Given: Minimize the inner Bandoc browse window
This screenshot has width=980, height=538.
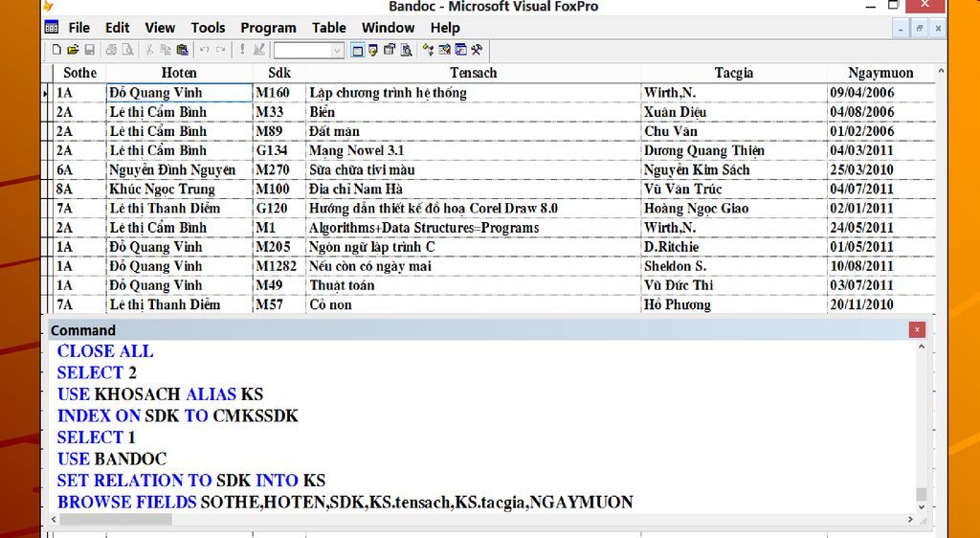Looking at the screenshot, I should pyautogui.click(x=901, y=28).
